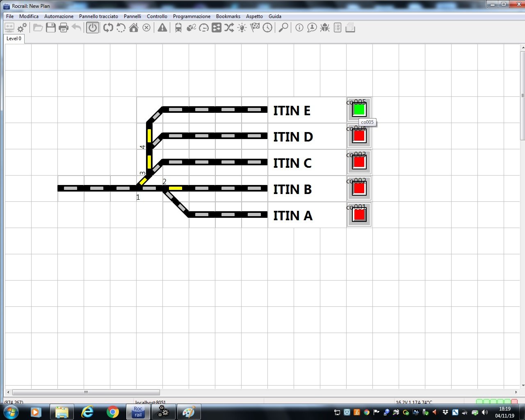Toggle the track power button in toolbar
525x420 pixels.
pos(93,28)
